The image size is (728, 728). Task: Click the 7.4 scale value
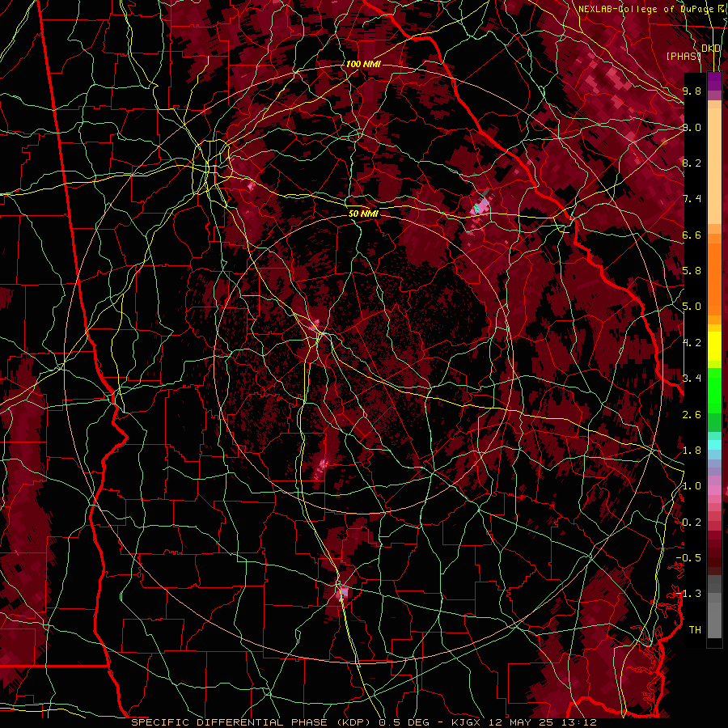(x=692, y=199)
